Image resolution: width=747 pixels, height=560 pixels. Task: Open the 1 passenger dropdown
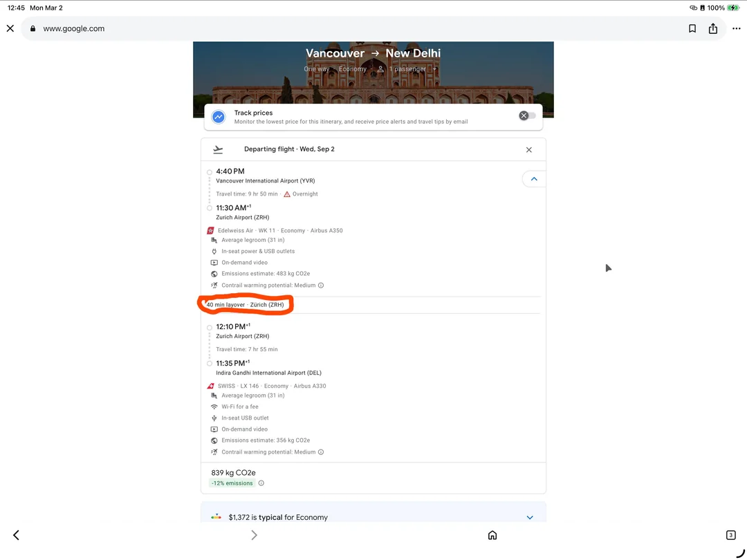click(x=407, y=69)
